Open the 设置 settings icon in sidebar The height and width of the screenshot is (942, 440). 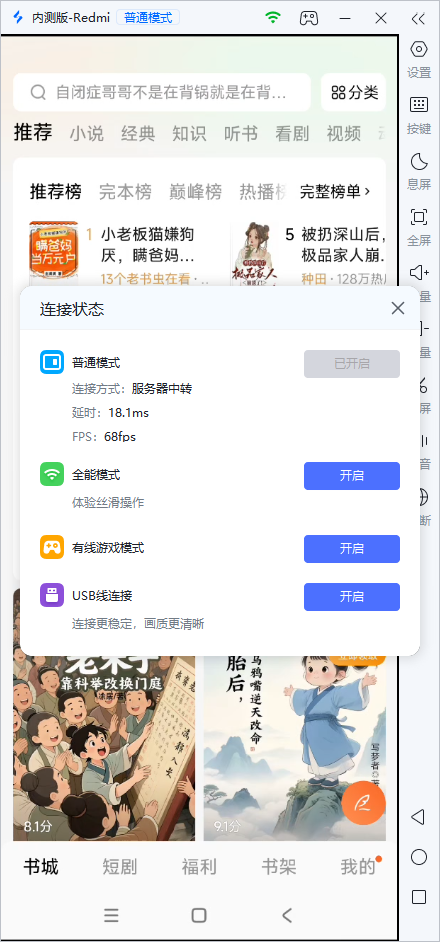pyautogui.click(x=419, y=49)
